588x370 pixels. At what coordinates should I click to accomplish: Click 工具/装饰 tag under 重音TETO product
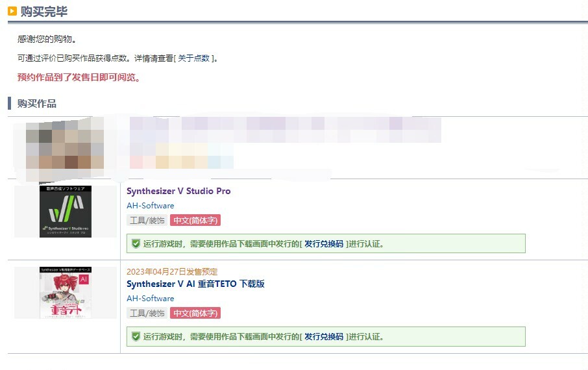[147, 313]
